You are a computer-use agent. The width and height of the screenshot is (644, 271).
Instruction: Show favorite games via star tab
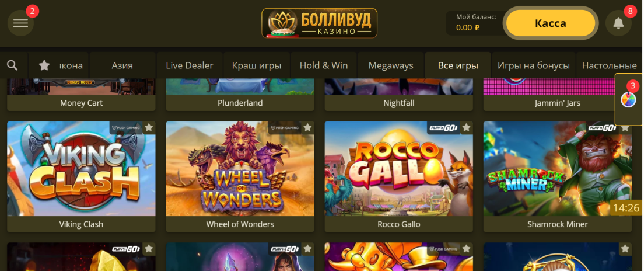coord(44,65)
